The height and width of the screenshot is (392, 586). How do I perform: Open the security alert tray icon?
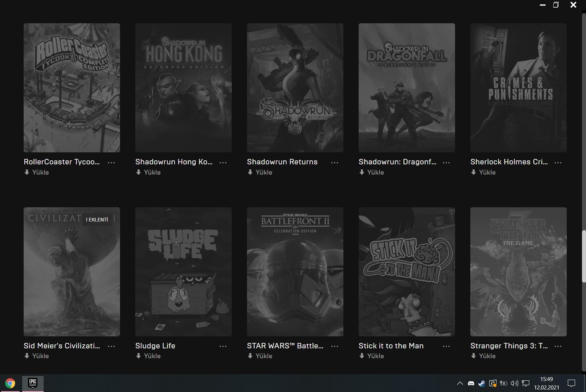click(x=493, y=383)
